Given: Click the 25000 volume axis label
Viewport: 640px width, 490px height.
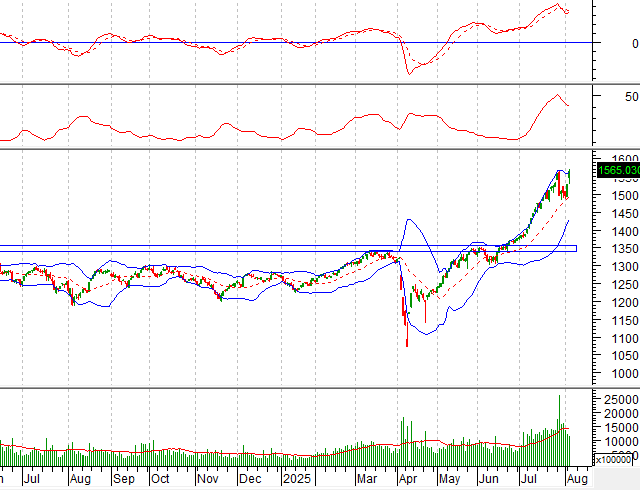Looking at the screenshot, I should tap(617, 400).
